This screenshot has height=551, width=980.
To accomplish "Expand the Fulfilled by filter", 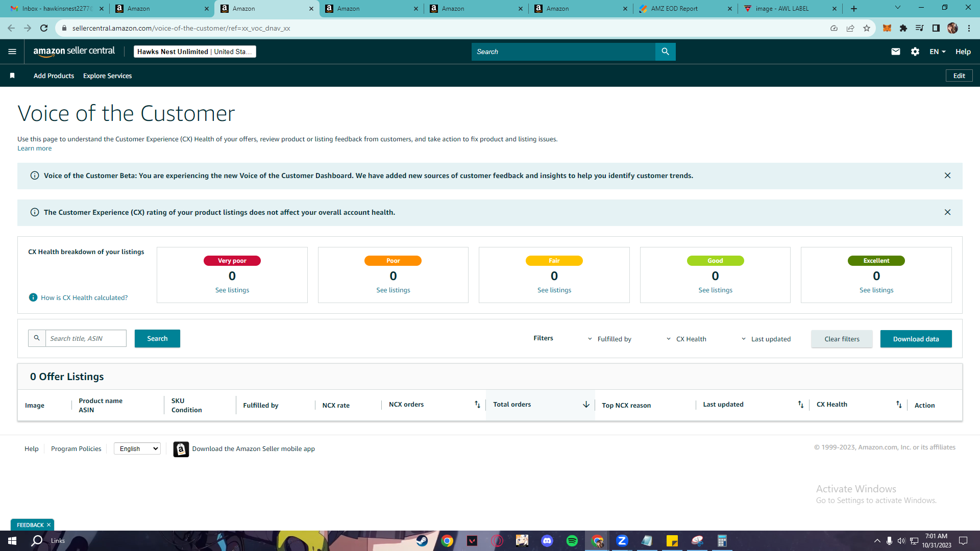I will (609, 339).
